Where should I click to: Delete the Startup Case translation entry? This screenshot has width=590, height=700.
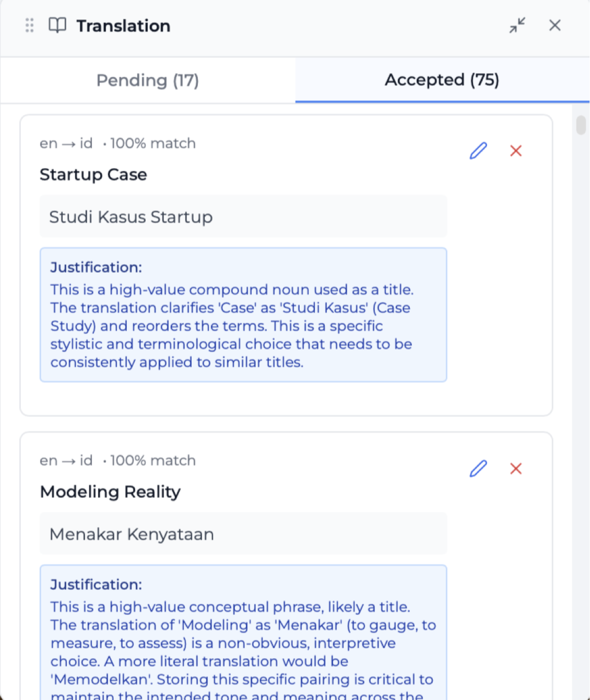point(516,151)
